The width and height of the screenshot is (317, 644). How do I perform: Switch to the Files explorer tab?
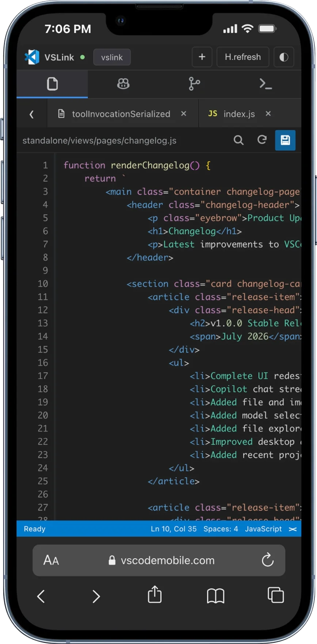click(52, 84)
